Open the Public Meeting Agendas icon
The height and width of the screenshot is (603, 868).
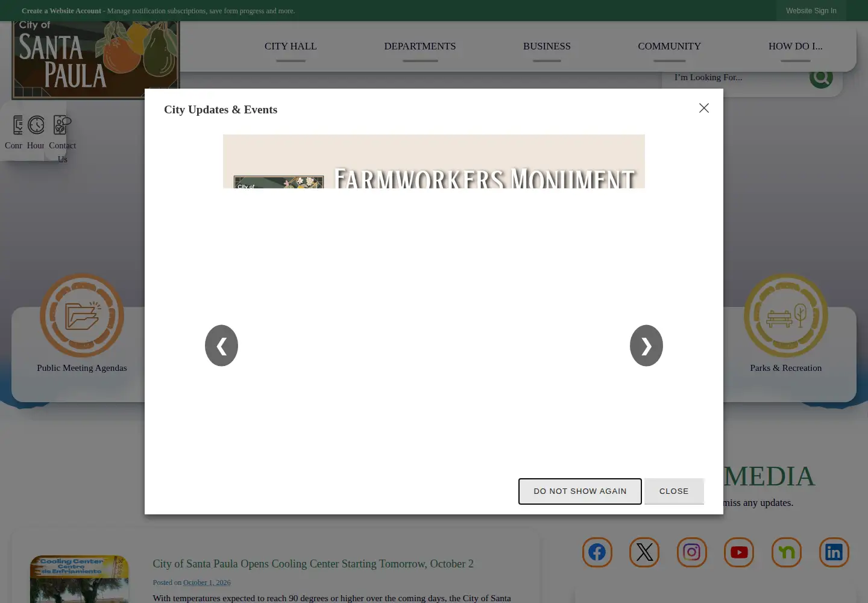point(82,315)
